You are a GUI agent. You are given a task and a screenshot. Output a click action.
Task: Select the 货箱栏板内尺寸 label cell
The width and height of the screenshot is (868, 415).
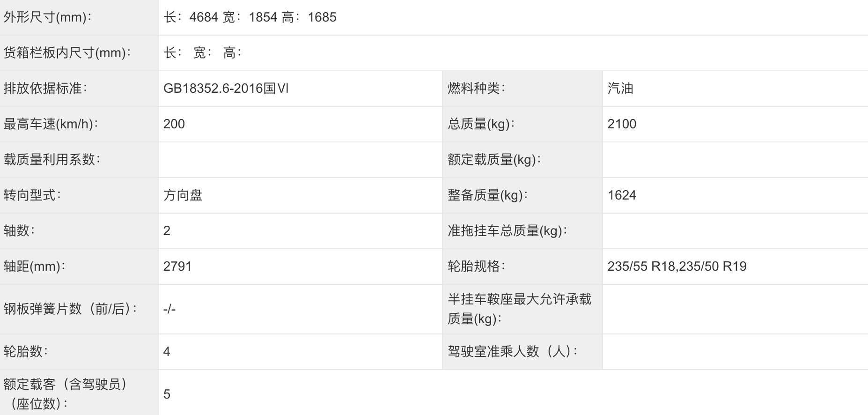[79, 53]
